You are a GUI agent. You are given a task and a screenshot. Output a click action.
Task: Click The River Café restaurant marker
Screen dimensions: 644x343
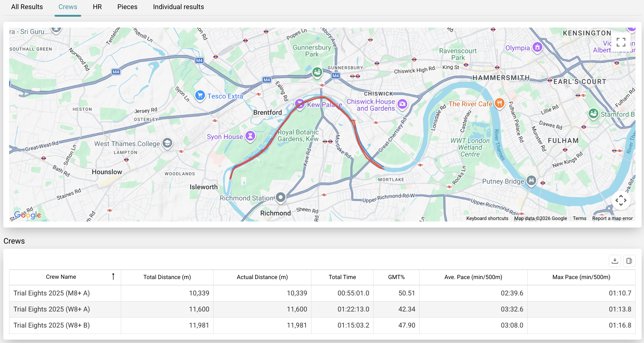[x=500, y=104]
